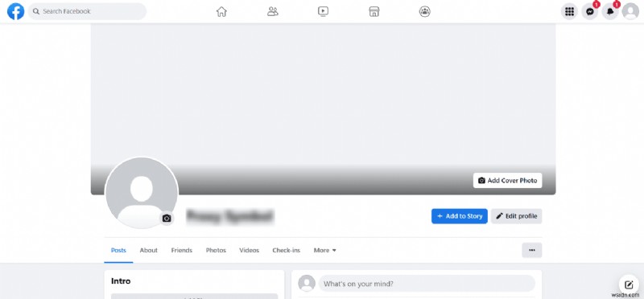Click the "What's on your mind?" field
Image resolution: width=644 pixels, height=299 pixels.
click(x=427, y=284)
